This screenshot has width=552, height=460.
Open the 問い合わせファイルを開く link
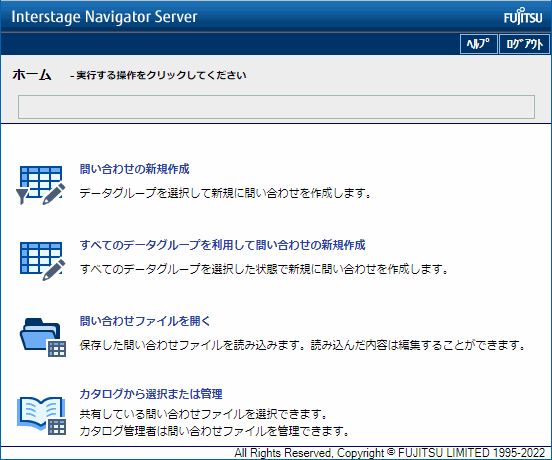coord(145,321)
